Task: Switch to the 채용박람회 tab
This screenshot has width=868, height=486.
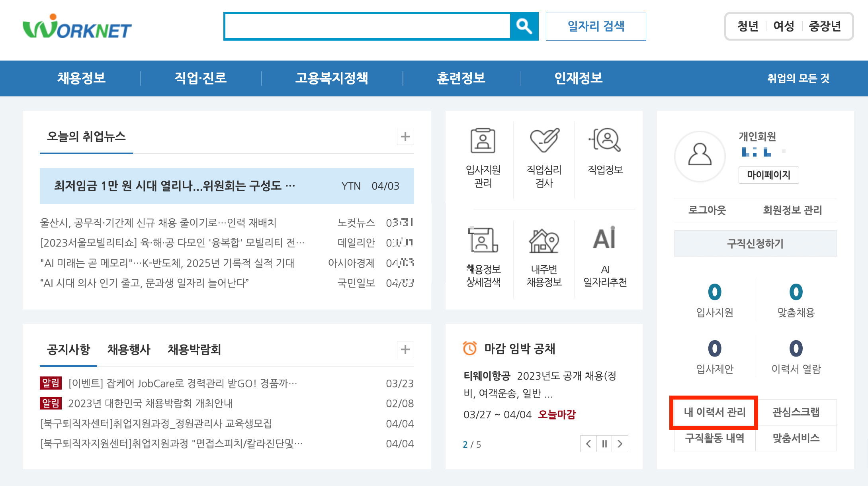Action: 195,350
